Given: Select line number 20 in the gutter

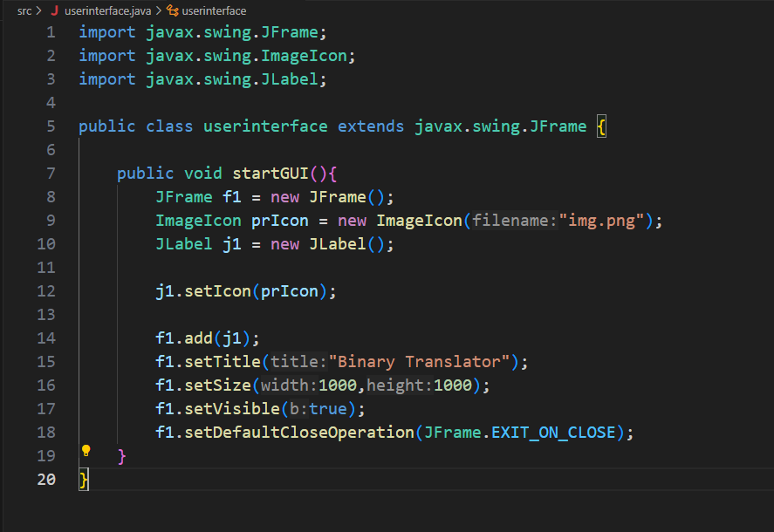Looking at the screenshot, I should pyautogui.click(x=45, y=479).
